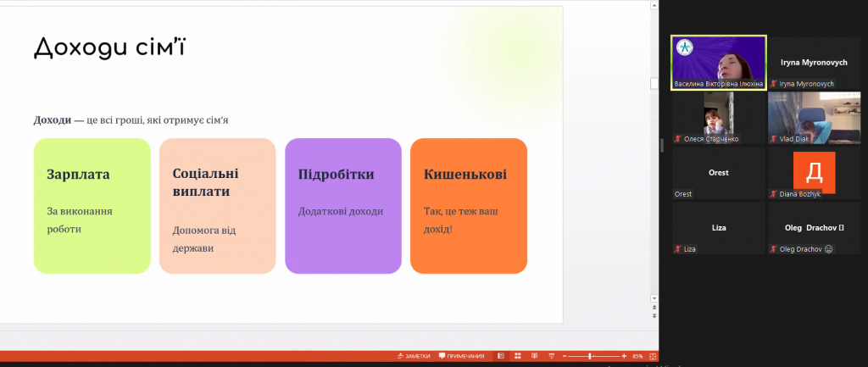This screenshot has height=367, width=868.
Task: Start slideshow from status bar icon
Action: click(x=551, y=356)
